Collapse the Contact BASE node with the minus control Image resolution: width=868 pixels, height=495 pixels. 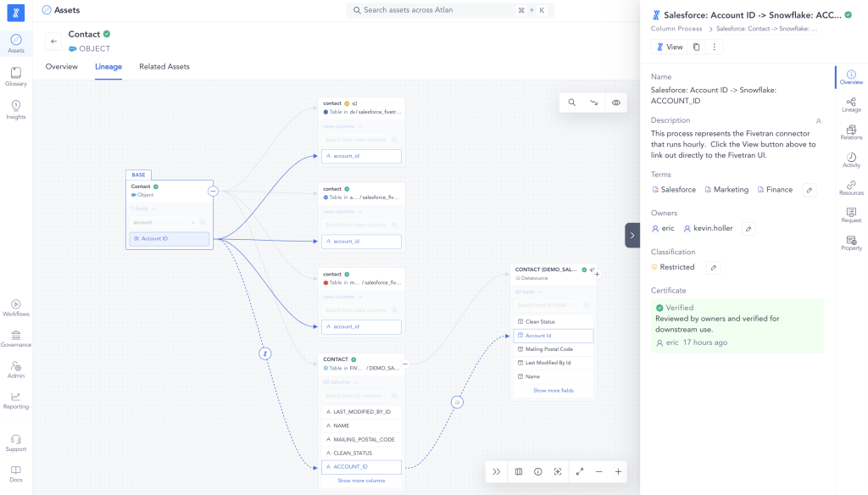pyautogui.click(x=213, y=191)
